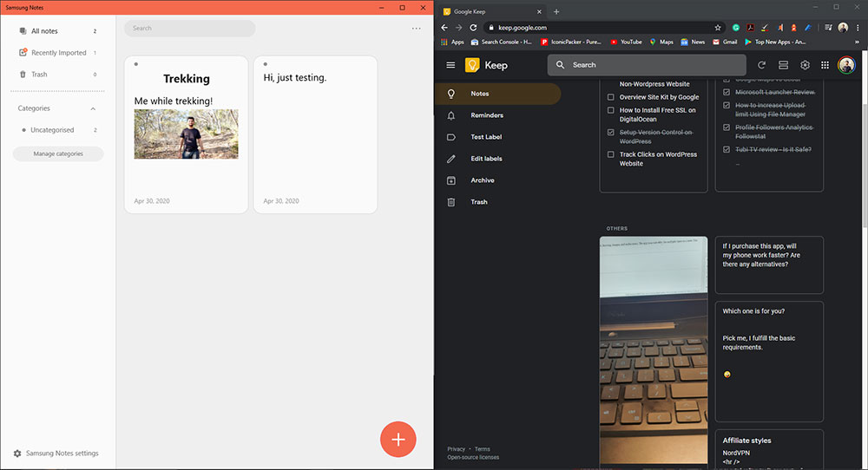The width and height of the screenshot is (868, 470).
Task: Click the Terms link in Keep
Action: point(482,449)
